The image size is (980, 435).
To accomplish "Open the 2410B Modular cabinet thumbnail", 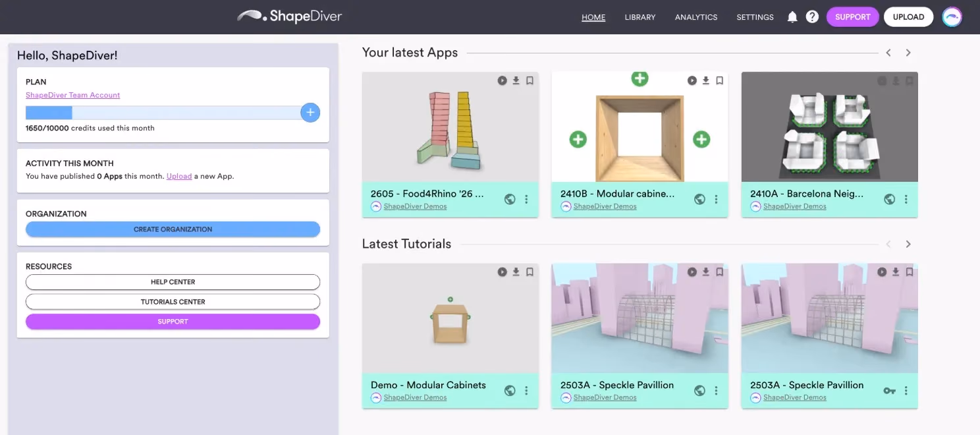I will click(x=640, y=127).
